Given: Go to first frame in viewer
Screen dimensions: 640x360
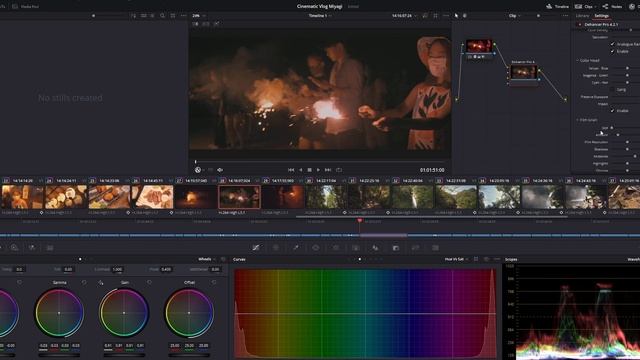Looking at the screenshot, I should (x=291, y=170).
